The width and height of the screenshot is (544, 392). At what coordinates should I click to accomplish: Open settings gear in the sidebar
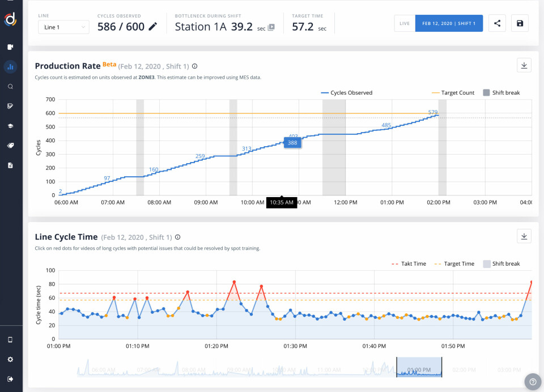pyautogui.click(x=10, y=359)
